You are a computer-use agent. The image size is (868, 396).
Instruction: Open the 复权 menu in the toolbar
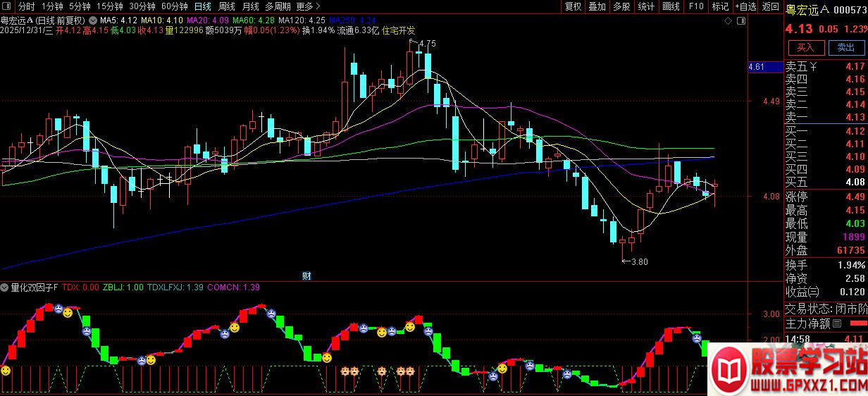click(573, 6)
